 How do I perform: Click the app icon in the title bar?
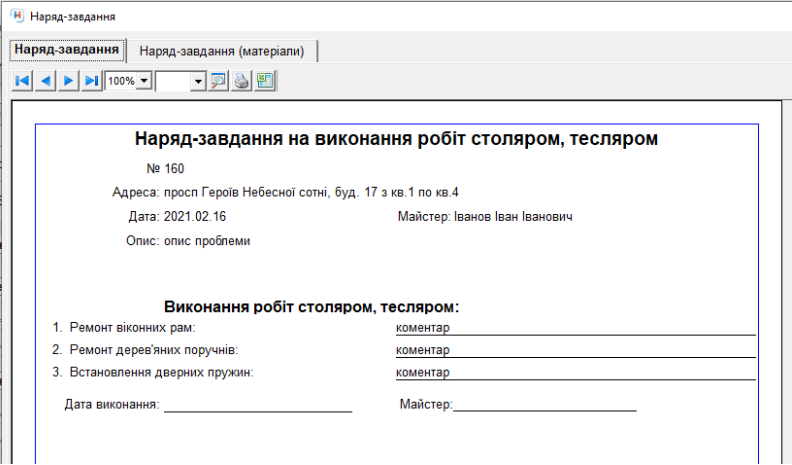16,16
